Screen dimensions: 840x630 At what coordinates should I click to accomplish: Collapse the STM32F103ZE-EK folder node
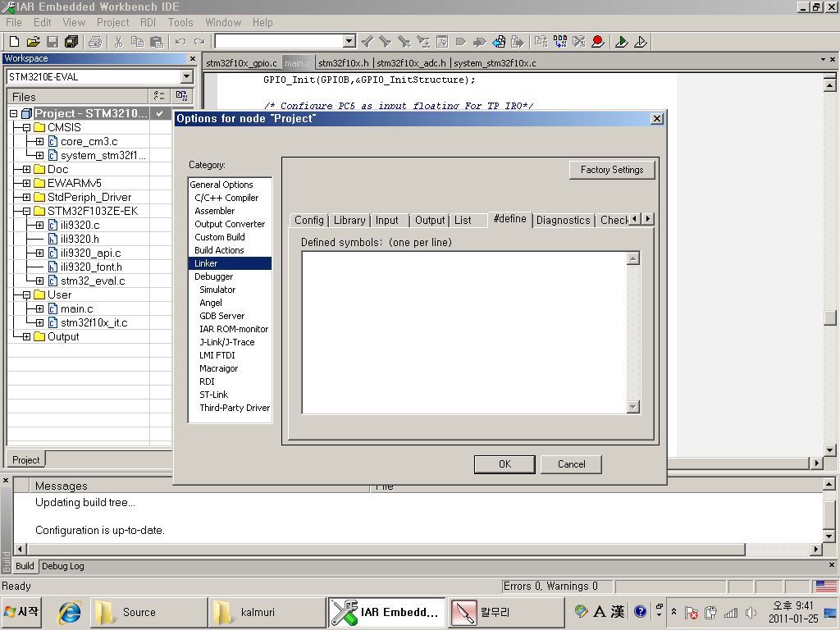[26, 211]
